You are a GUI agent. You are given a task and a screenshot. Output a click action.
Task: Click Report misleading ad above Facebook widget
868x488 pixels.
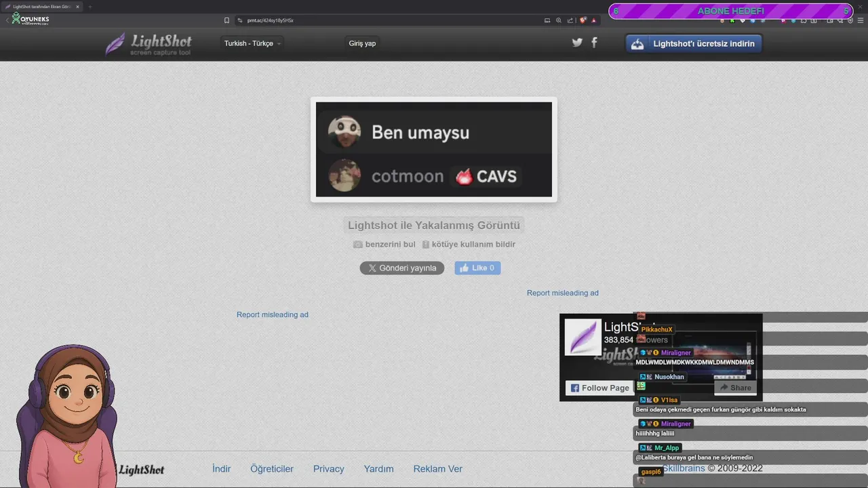(x=563, y=293)
